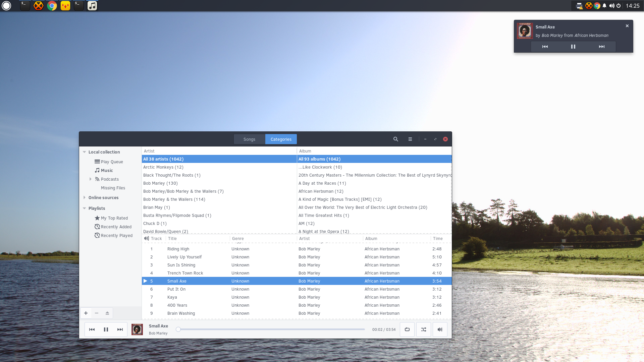Select 'All 93 albums (1042)' row

(374, 159)
